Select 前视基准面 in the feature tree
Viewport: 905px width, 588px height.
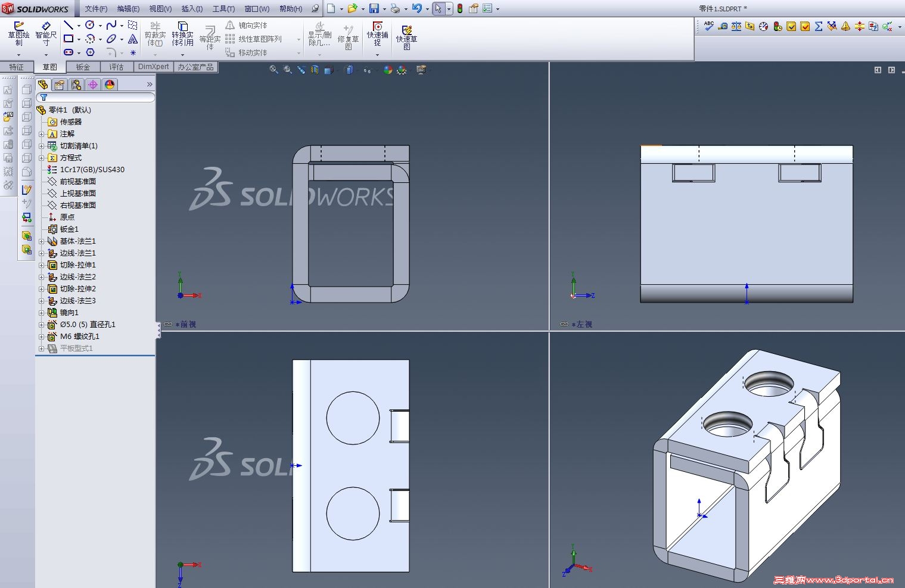tap(78, 182)
